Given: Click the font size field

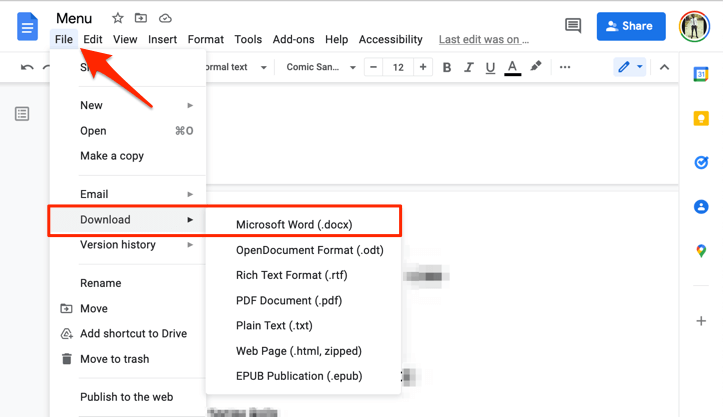Looking at the screenshot, I should point(398,68).
